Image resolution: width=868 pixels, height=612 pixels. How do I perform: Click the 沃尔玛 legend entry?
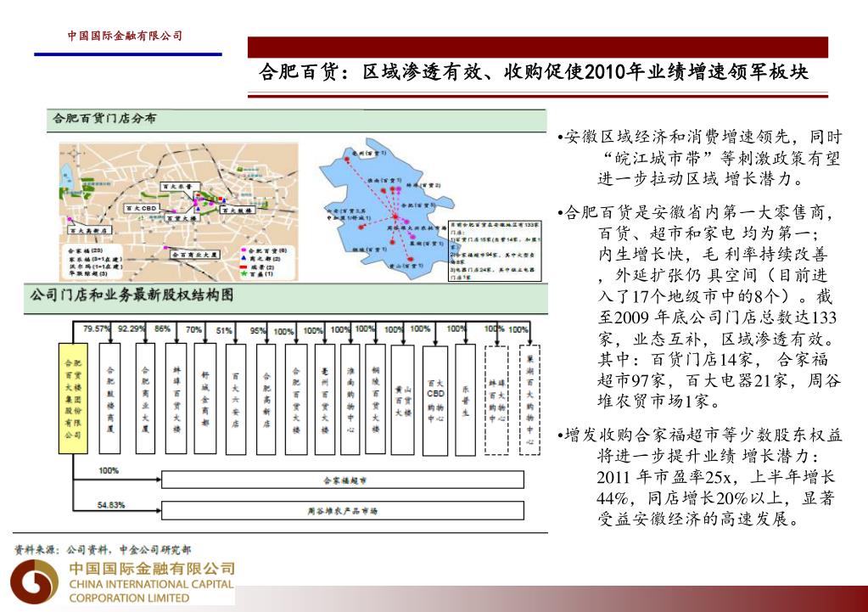[95, 267]
